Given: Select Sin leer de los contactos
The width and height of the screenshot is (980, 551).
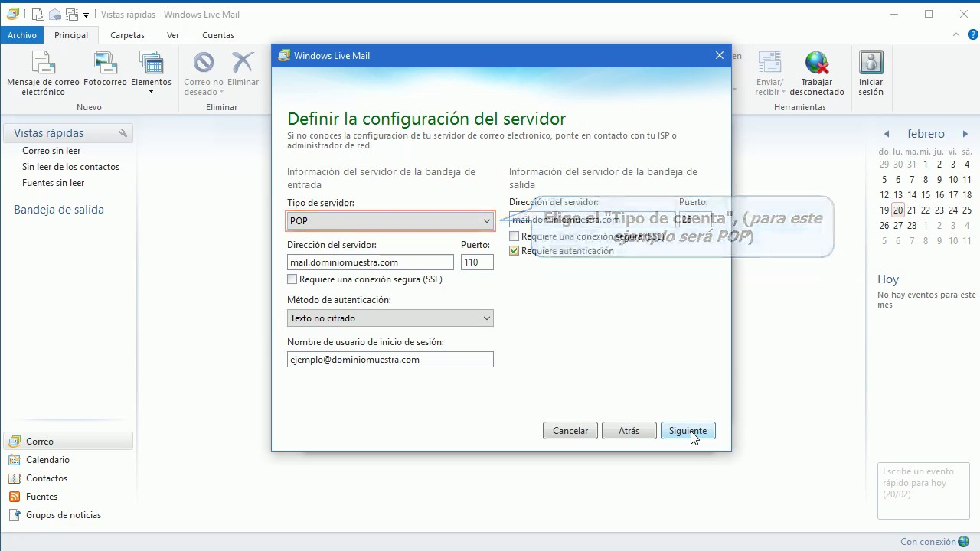Looking at the screenshot, I should coord(70,167).
